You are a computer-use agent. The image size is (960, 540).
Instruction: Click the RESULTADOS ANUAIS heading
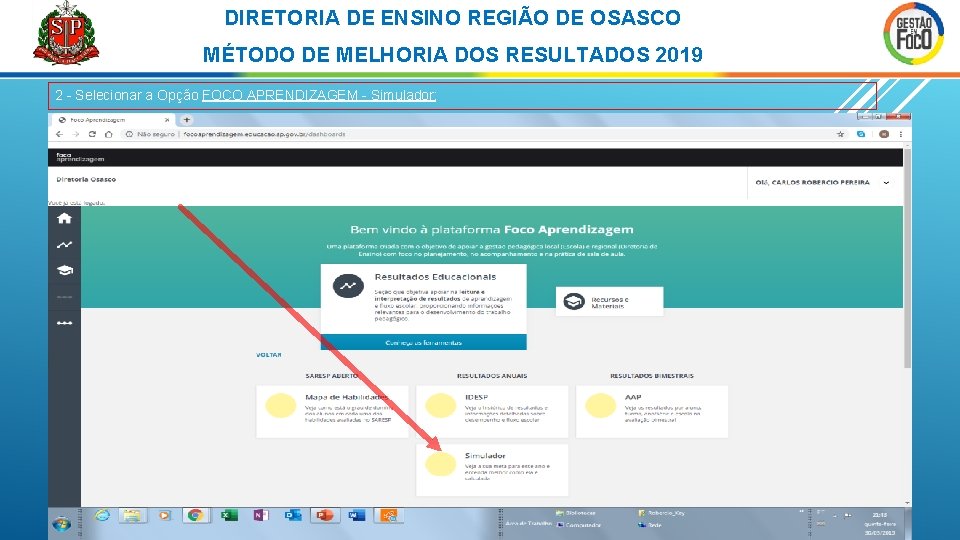pos(492,376)
